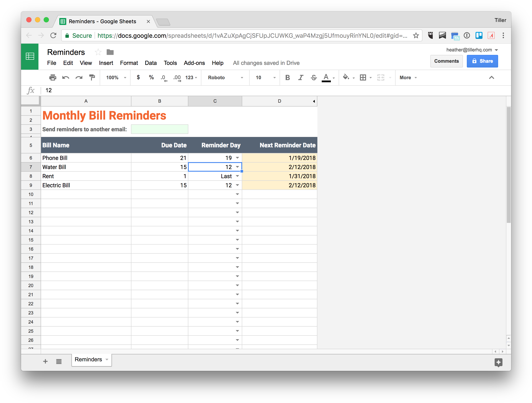The image size is (532, 403).
Task: Click the blue Share button
Action: (x=482, y=61)
